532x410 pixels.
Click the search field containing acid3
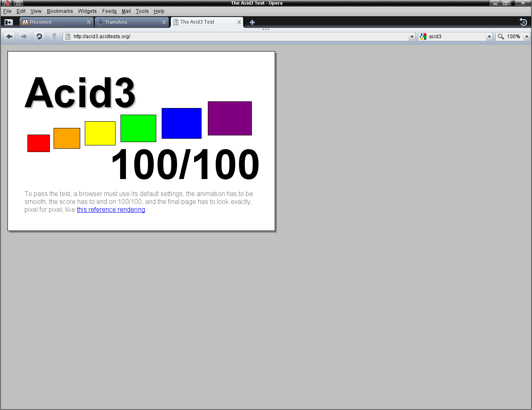pos(455,37)
